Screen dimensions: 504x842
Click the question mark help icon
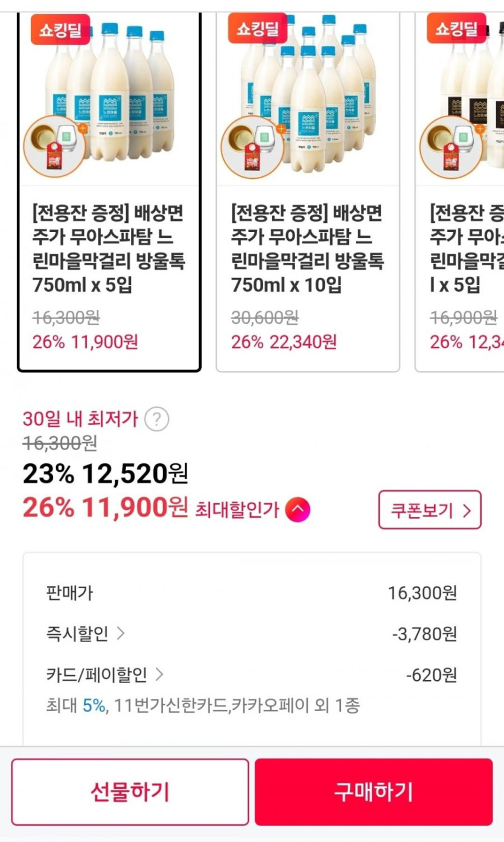[157, 419]
